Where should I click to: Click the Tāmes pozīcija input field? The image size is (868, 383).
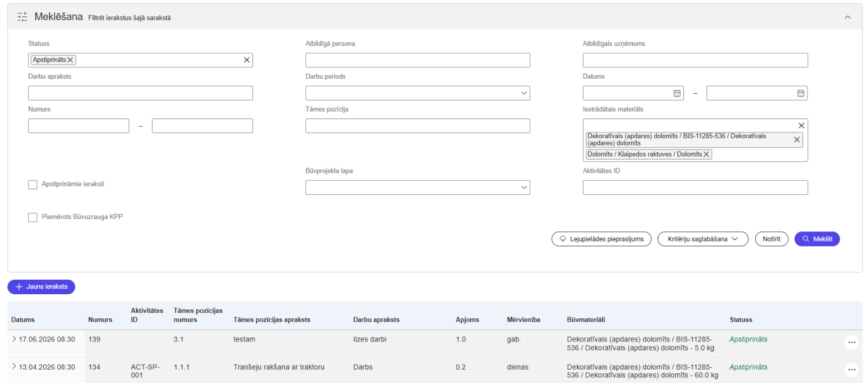417,126
